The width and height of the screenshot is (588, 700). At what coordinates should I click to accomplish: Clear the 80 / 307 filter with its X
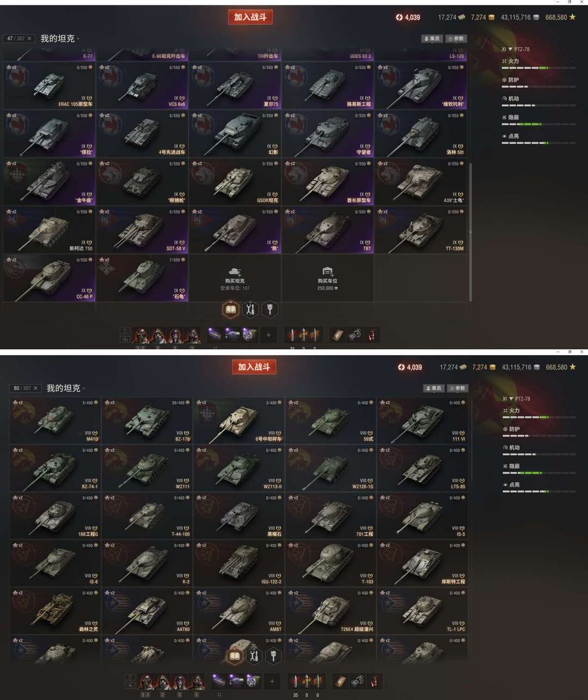[35, 388]
